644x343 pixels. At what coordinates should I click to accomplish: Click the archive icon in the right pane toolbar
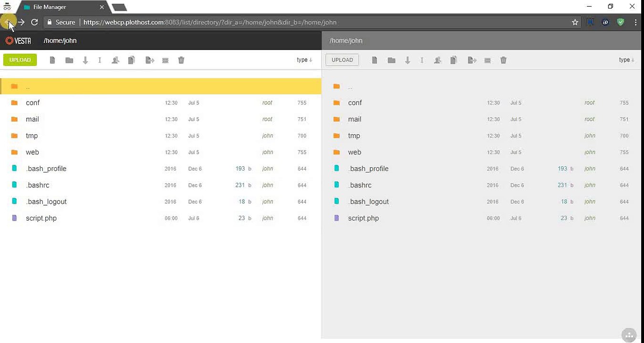tap(488, 60)
